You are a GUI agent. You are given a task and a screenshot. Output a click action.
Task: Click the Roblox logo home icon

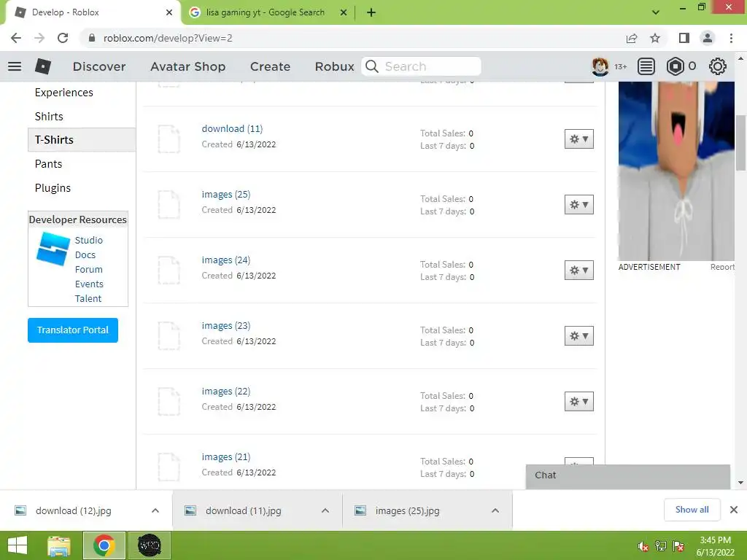(x=43, y=66)
